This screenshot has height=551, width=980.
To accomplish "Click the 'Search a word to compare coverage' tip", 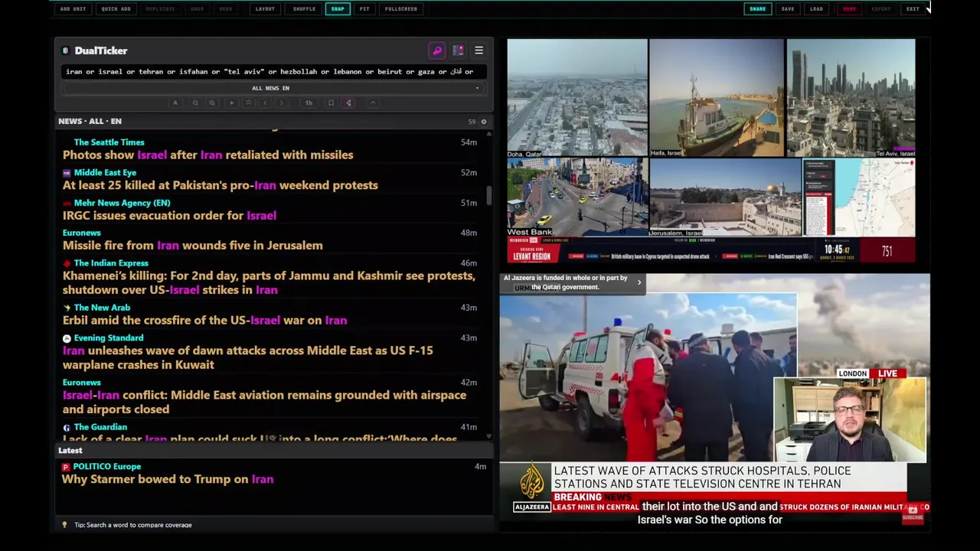I will pos(132,525).
